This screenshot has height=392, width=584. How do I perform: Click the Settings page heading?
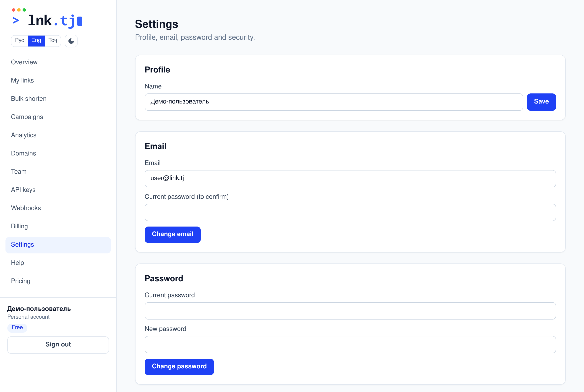pyautogui.click(x=157, y=24)
